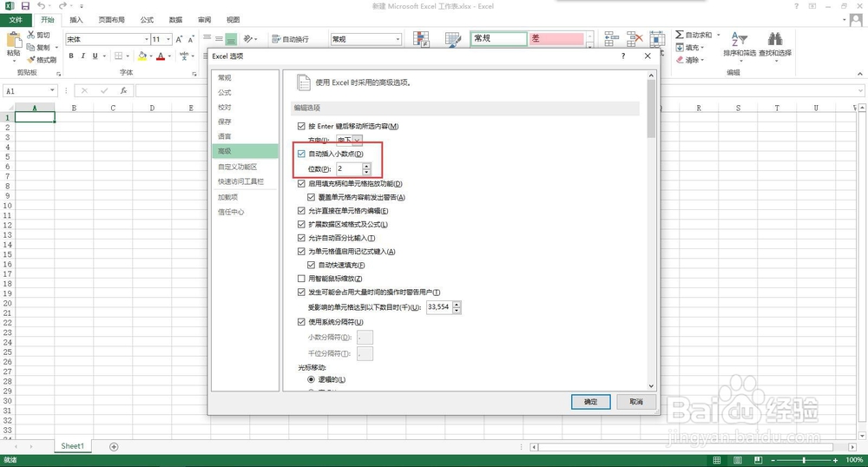Screen dimensions: 868x467
Task: Toggle 自动插入小数点 checkbox
Action: [x=301, y=154]
